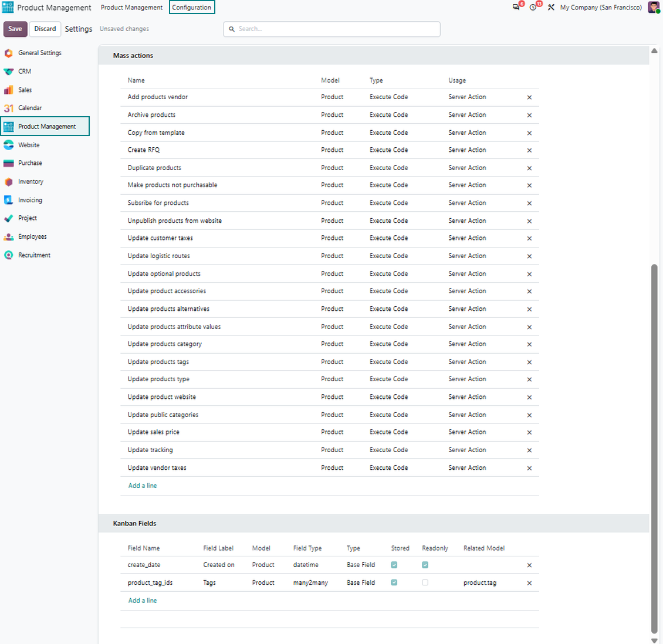This screenshot has width=663, height=644.
Task: Add a line to Kanban Fields
Action: tap(143, 601)
